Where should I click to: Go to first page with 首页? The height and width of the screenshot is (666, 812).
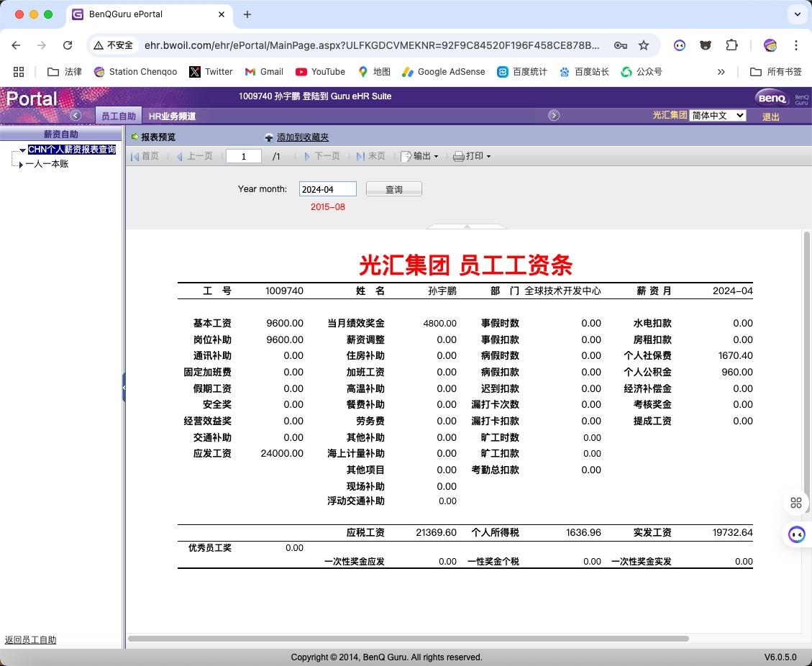[x=145, y=156]
